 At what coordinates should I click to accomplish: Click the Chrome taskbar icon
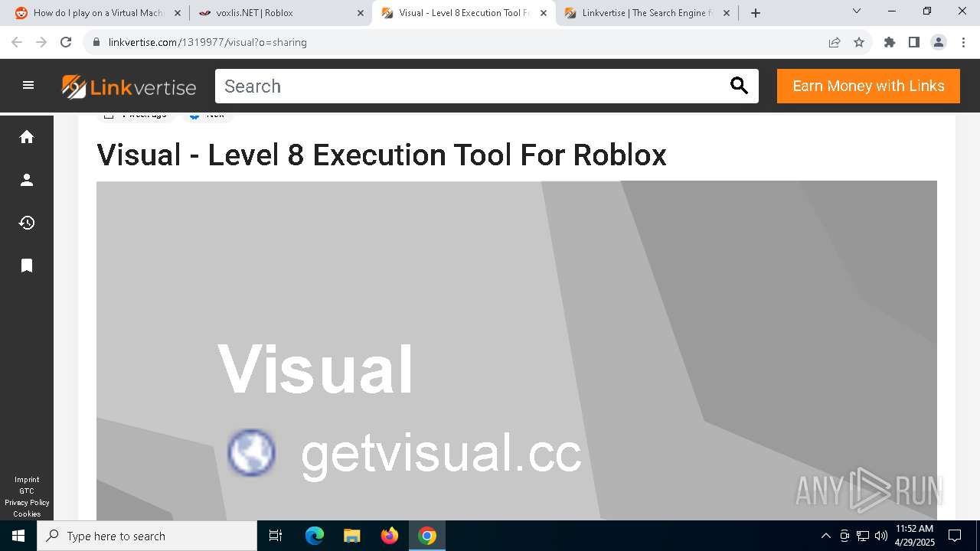click(427, 536)
